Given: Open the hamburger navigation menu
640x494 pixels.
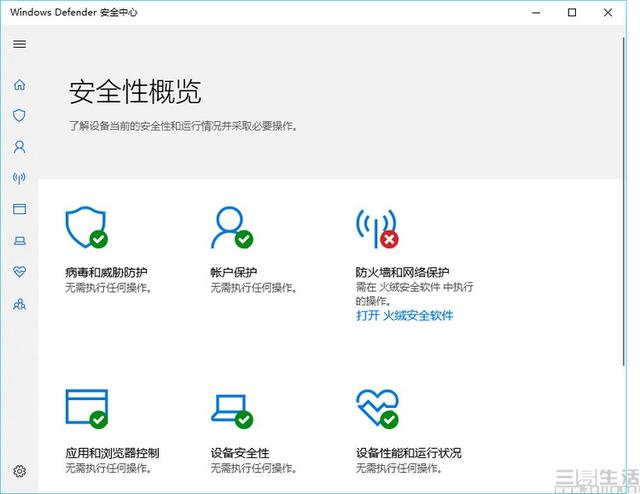Looking at the screenshot, I should coord(20,44).
